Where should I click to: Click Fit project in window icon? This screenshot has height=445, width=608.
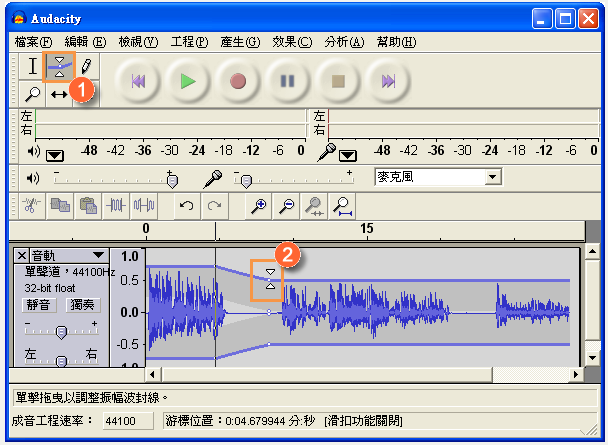click(342, 205)
